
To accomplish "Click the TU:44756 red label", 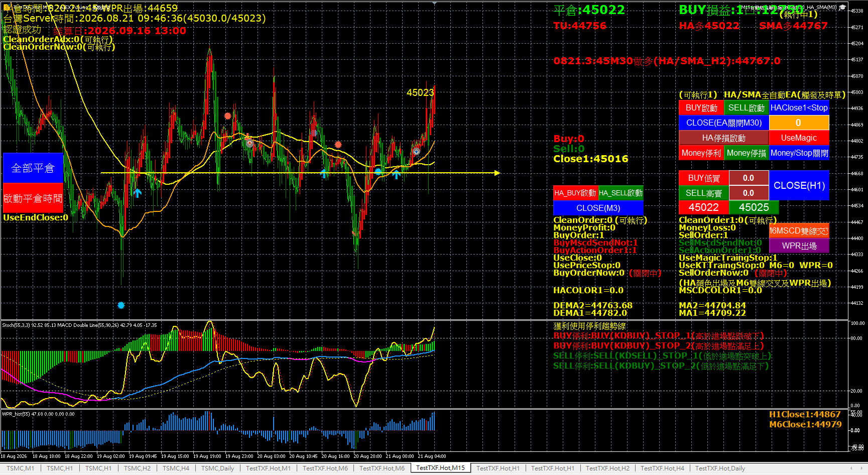I will [x=580, y=26].
